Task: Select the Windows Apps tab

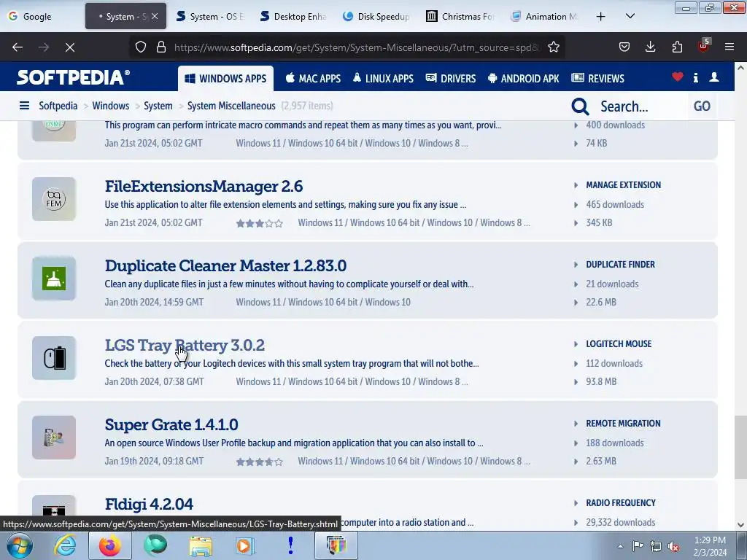Action: click(226, 79)
